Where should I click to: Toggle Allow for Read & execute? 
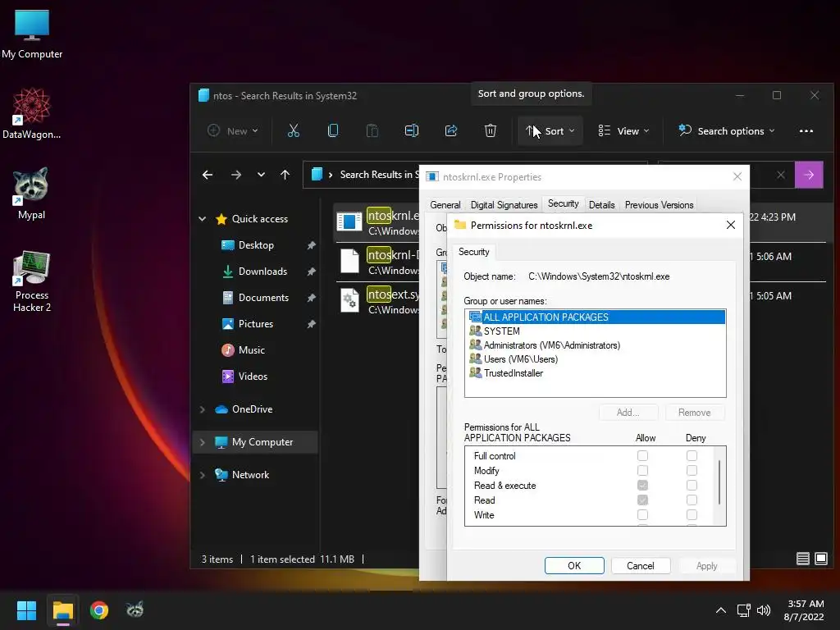click(642, 486)
